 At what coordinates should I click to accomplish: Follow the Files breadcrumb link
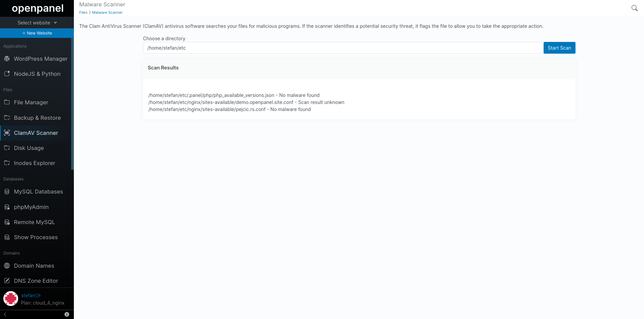tap(83, 12)
